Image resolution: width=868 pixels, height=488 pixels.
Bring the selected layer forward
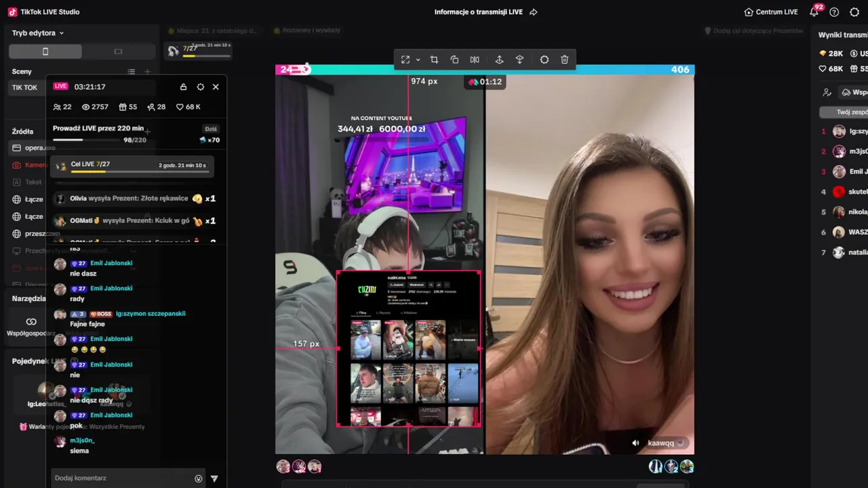(x=499, y=60)
